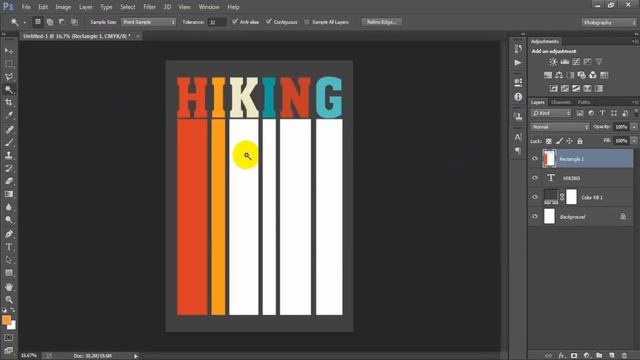The width and height of the screenshot is (640, 360).
Task: Select the Path Selection tool
Action: pos(9,260)
